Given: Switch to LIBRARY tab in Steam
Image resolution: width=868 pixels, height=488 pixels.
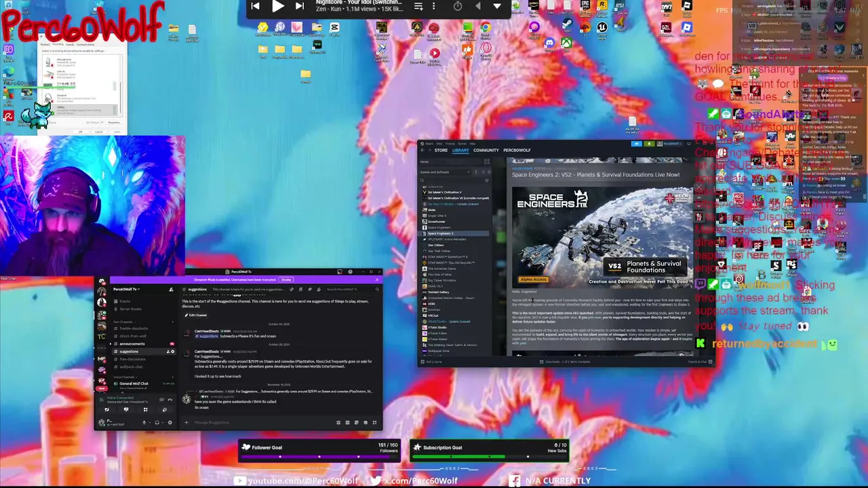Looking at the screenshot, I should tap(460, 150).
